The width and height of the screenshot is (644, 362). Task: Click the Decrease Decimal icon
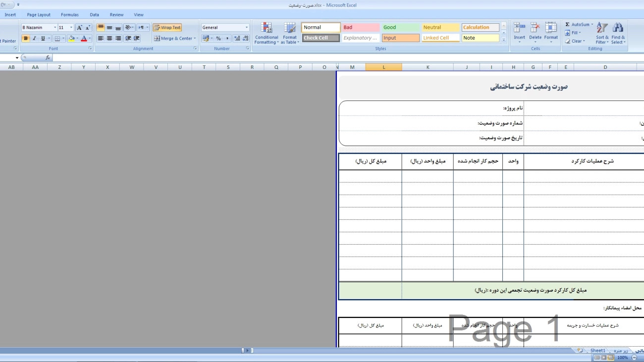coord(245,38)
